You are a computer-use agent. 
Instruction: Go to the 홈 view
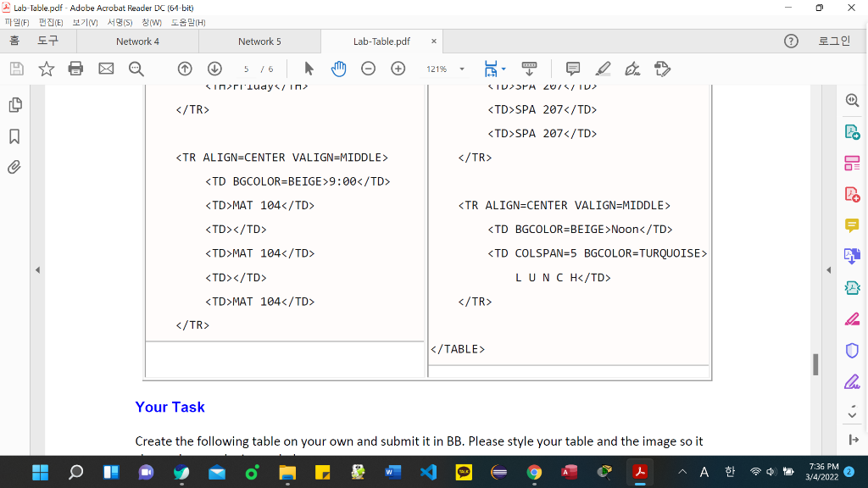tap(14, 41)
